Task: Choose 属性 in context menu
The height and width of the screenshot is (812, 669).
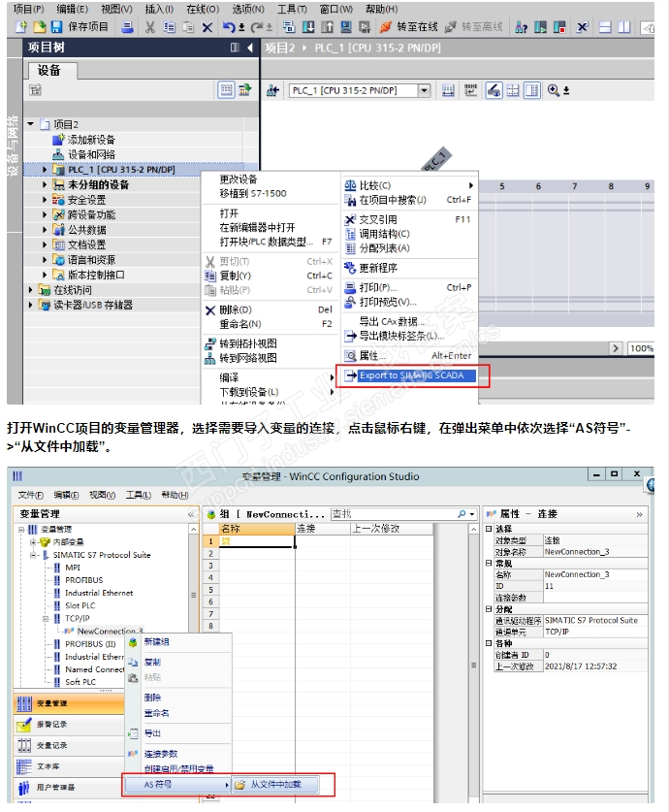Action: click(409, 356)
